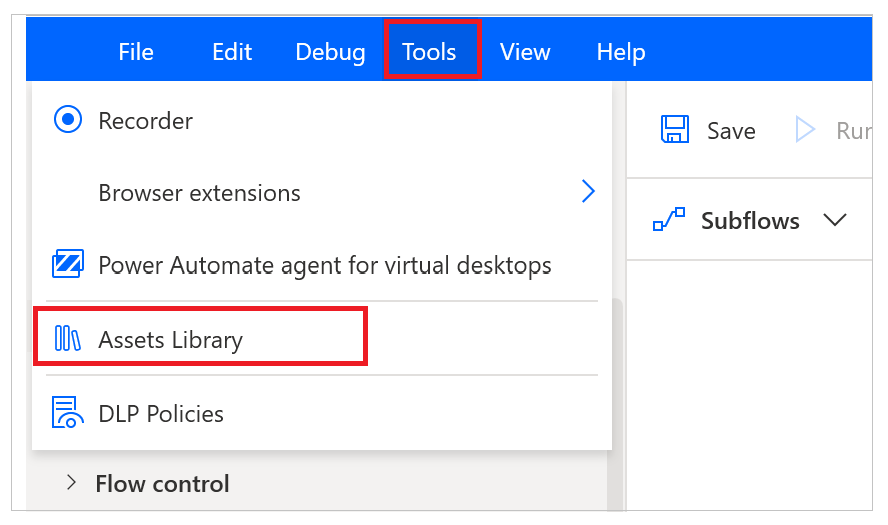Open the File menu
Viewport: 888px width, 525px height.
point(136,52)
